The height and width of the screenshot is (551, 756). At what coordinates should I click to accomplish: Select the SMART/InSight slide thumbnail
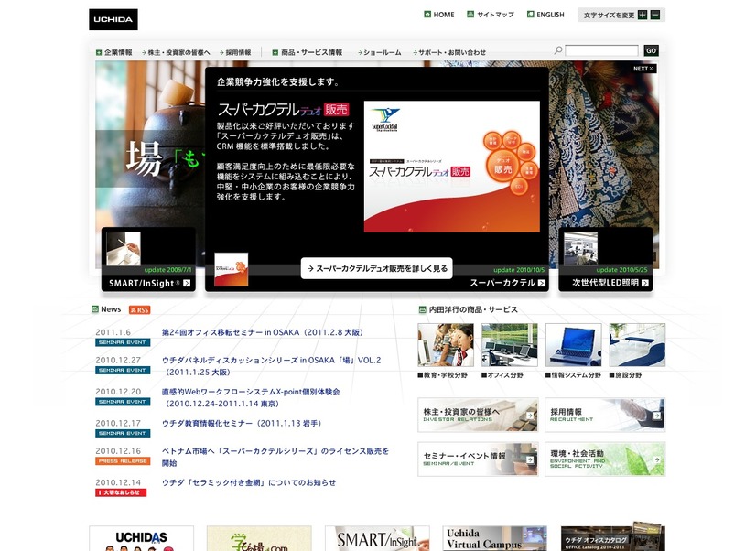[x=148, y=259]
